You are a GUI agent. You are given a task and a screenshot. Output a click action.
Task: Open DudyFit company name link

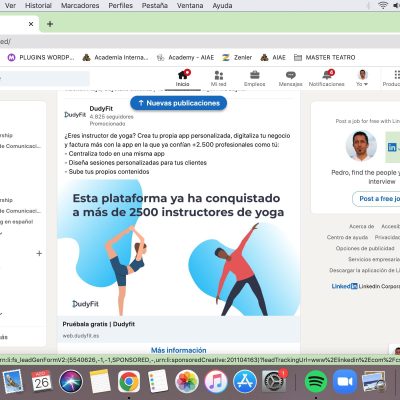click(x=101, y=109)
